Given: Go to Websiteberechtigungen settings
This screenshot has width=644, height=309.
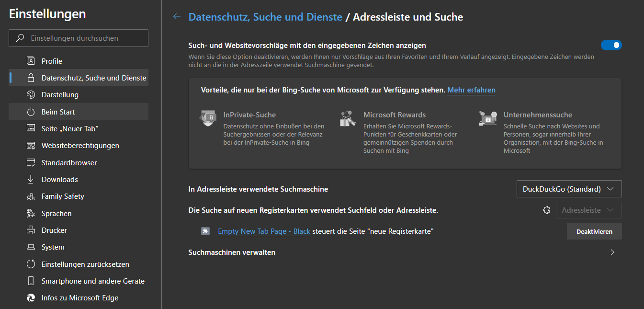Looking at the screenshot, I should (79, 146).
